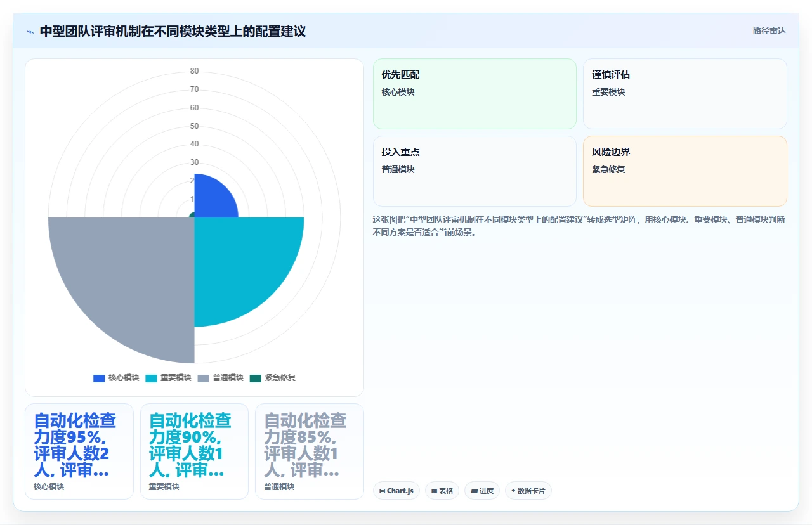Click the gray 普通模块 polar chart segment

(133, 279)
